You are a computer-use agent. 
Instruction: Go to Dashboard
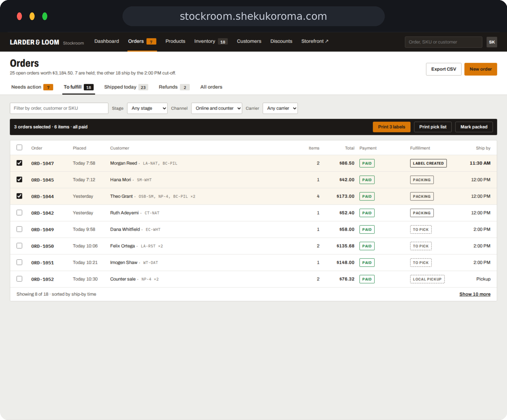(107, 41)
